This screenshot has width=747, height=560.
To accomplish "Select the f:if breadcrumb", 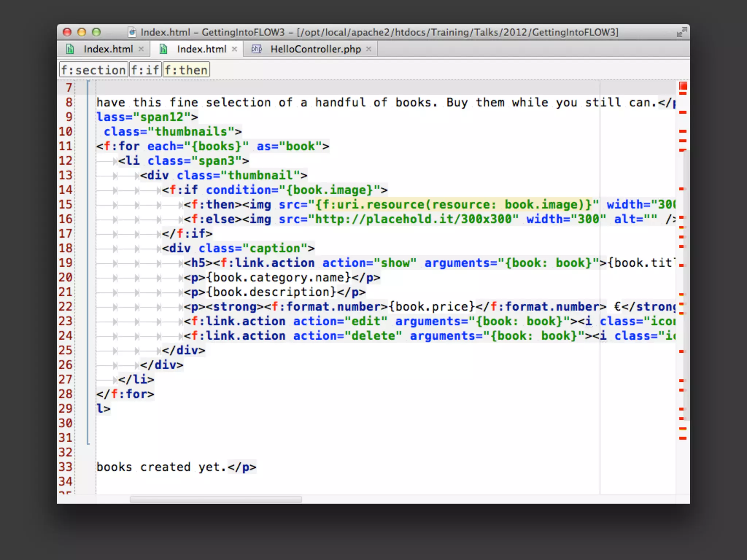I will click(145, 70).
